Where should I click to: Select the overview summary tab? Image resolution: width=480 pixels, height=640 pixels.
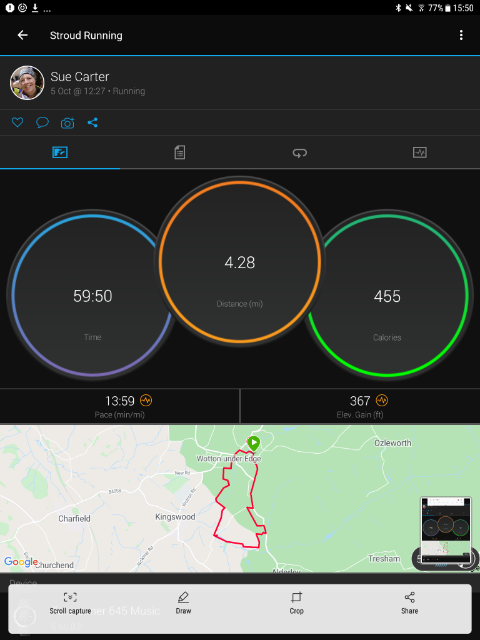[x=60, y=152]
